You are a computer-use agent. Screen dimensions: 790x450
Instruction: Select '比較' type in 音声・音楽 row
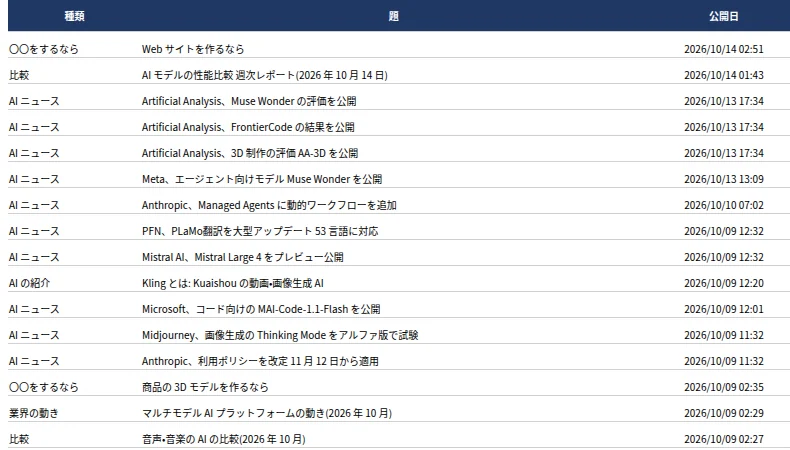pos(19,439)
